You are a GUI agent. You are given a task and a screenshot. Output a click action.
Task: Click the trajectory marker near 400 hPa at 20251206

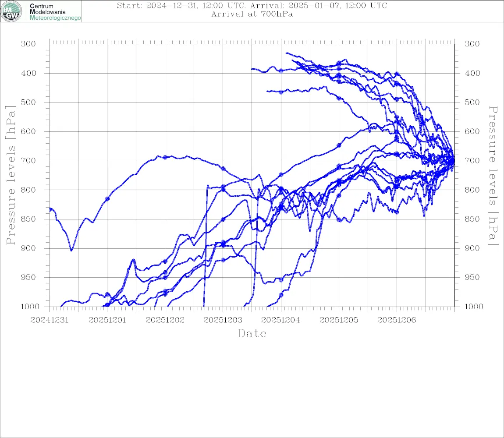point(397,74)
